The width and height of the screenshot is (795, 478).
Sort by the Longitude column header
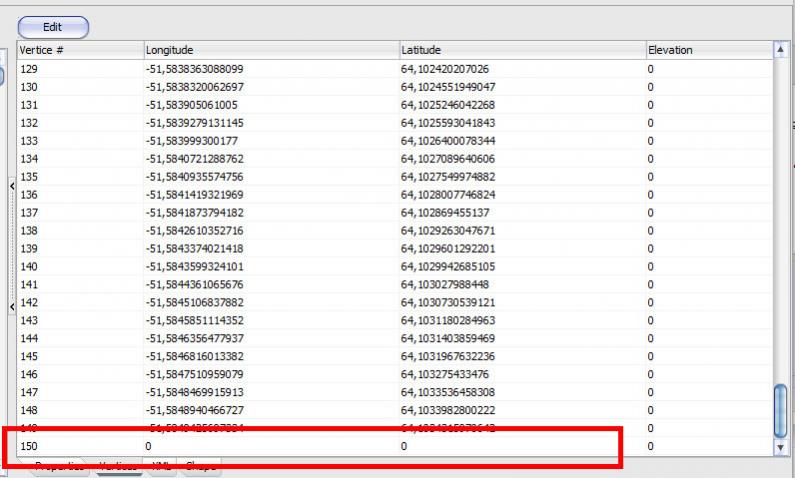click(x=270, y=49)
